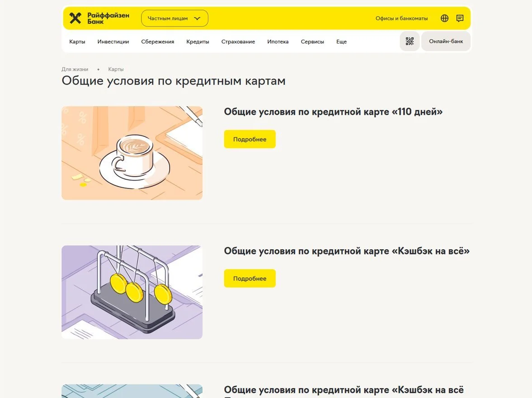The height and width of the screenshot is (398, 532).
Task: Click the Онлайн-банк button
Action: [x=446, y=42]
